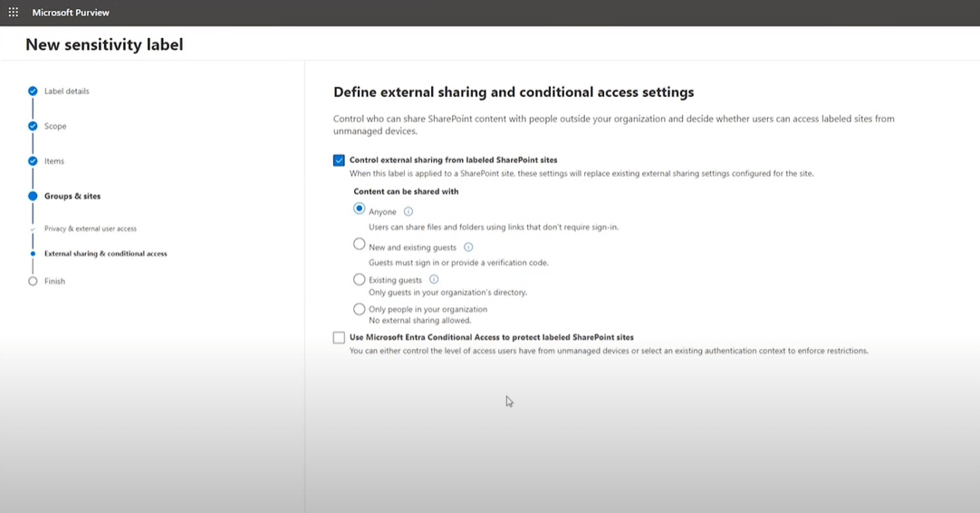
Task: Click info icon beside New and existing guests
Action: pos(468,247)
